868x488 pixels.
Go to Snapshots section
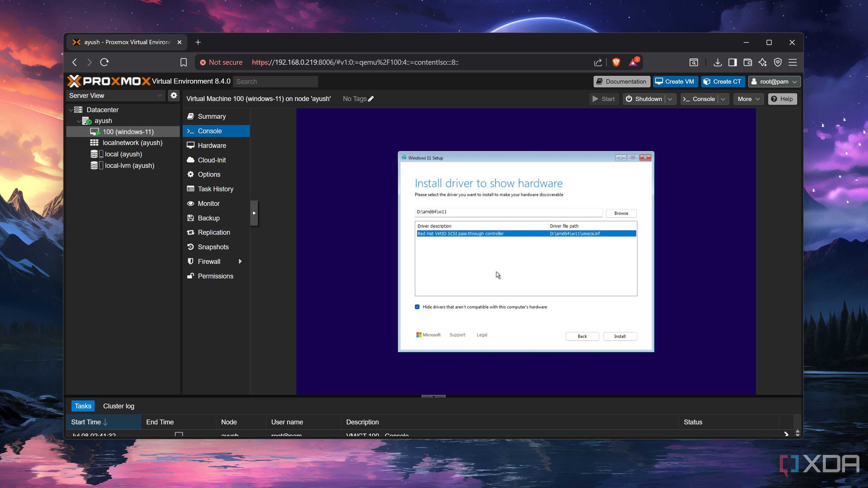pyautogui.click(x=216, y=247)
